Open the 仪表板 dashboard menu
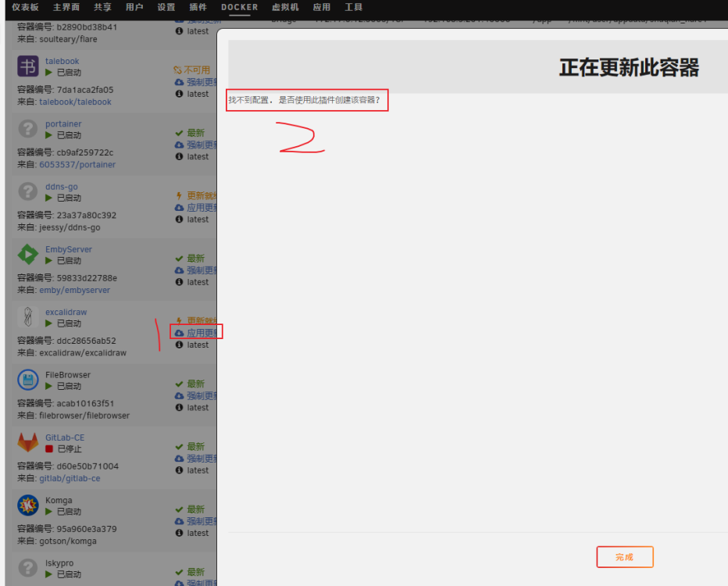The height and width of the screenshot is (586, 728). coord(25,8)
